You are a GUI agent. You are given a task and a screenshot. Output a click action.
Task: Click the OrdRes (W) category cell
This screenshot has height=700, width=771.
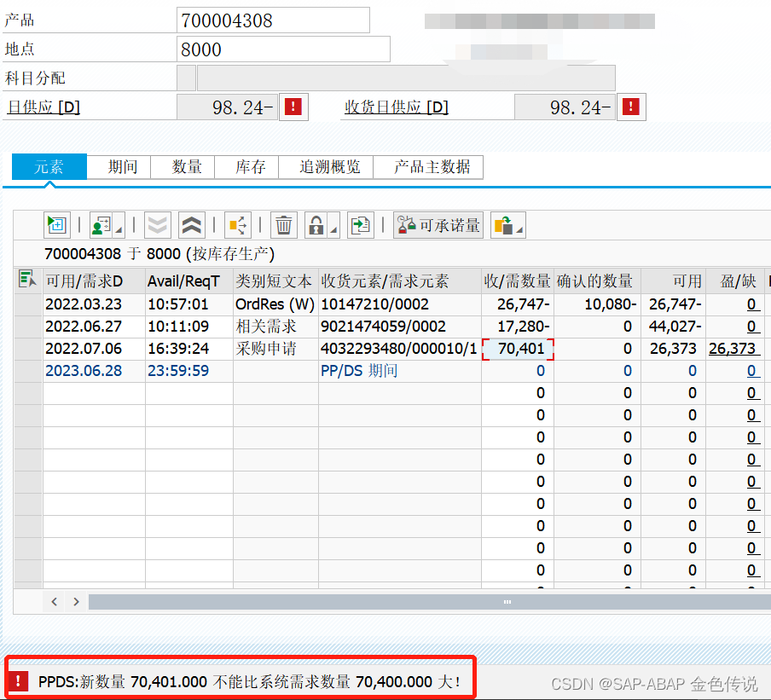coord(275,304)
